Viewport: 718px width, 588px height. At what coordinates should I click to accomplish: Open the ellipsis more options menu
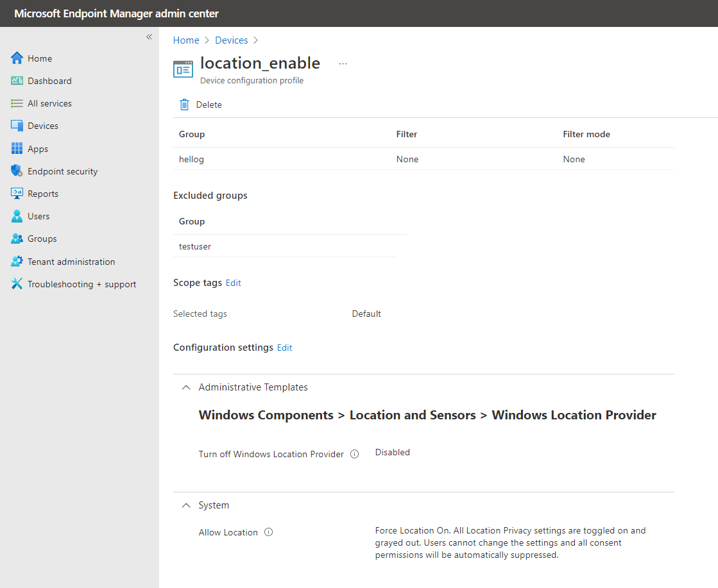coord(343,64)
